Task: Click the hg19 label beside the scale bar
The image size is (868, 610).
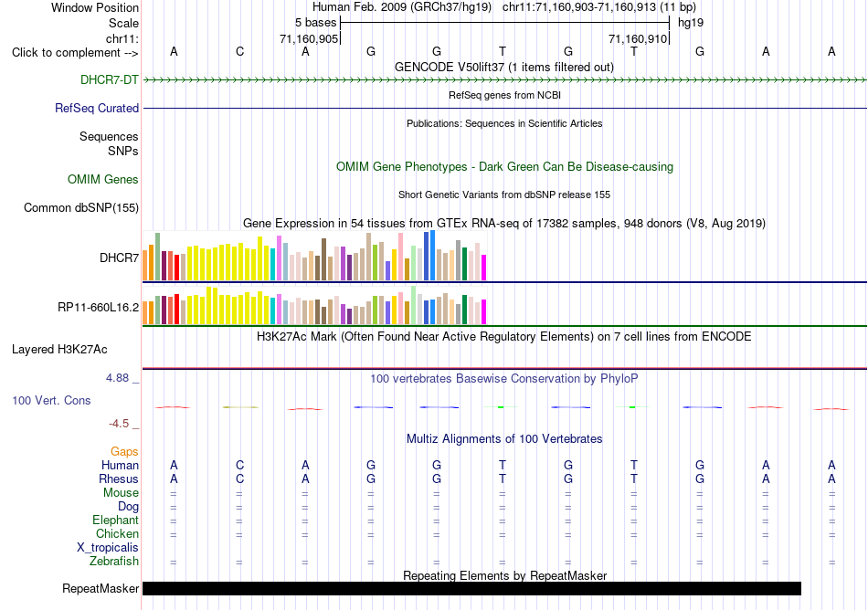Action: (x=691, y=23)
